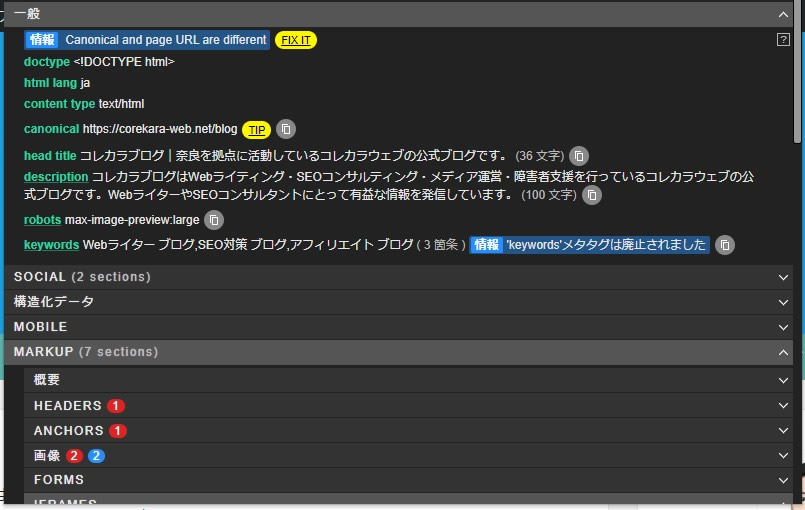Open the help question mark icon
The height and width of the screenshot is (510, 805).
[784, 40]
